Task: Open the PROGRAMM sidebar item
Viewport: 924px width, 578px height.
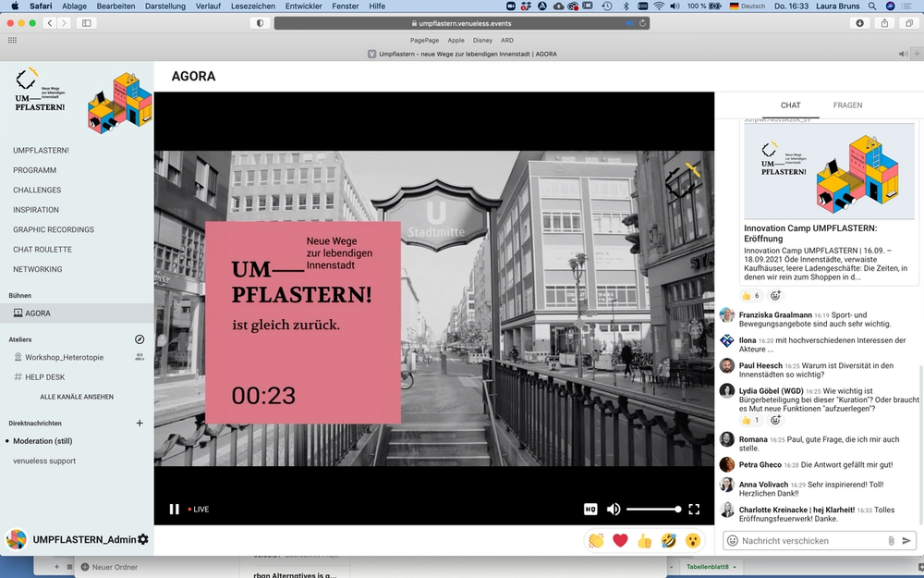Action: point(35,170)
